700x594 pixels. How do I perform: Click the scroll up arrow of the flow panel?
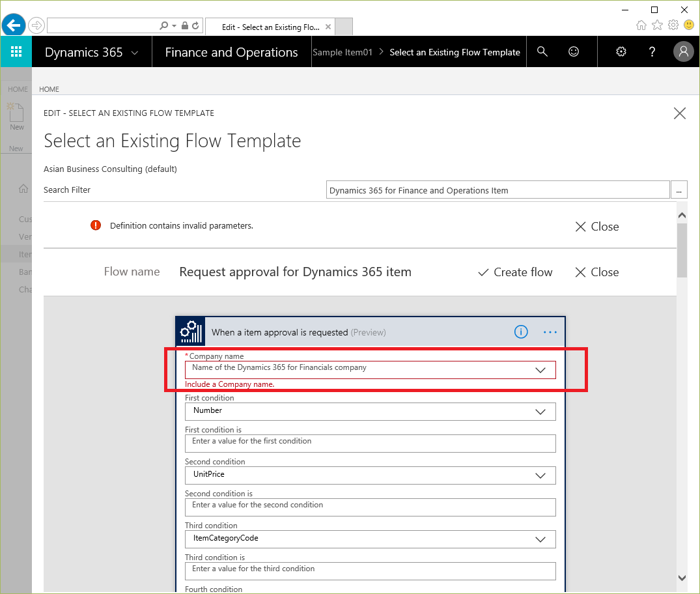(x=682, y=216)
